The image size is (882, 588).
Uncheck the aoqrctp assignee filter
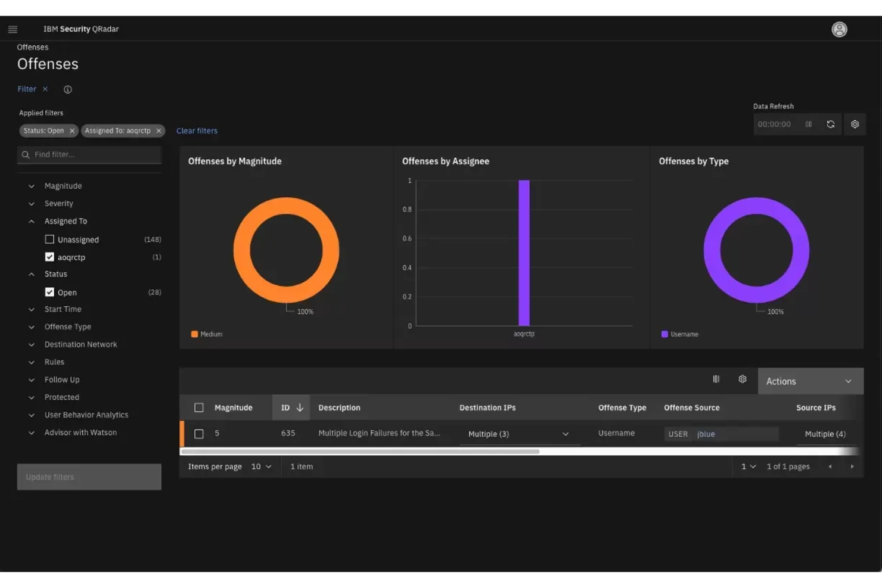(x=49, y=257)
